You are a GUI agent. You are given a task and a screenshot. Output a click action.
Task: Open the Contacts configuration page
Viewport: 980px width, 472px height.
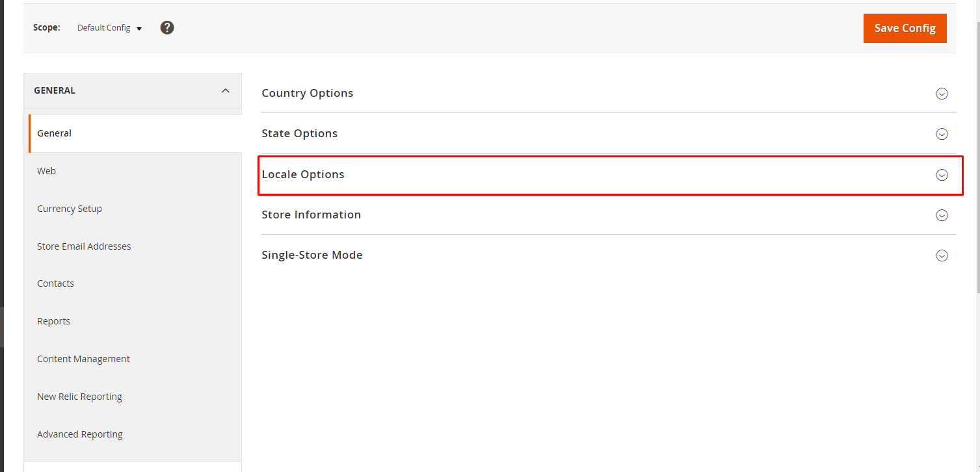click(x=55, y=283)
